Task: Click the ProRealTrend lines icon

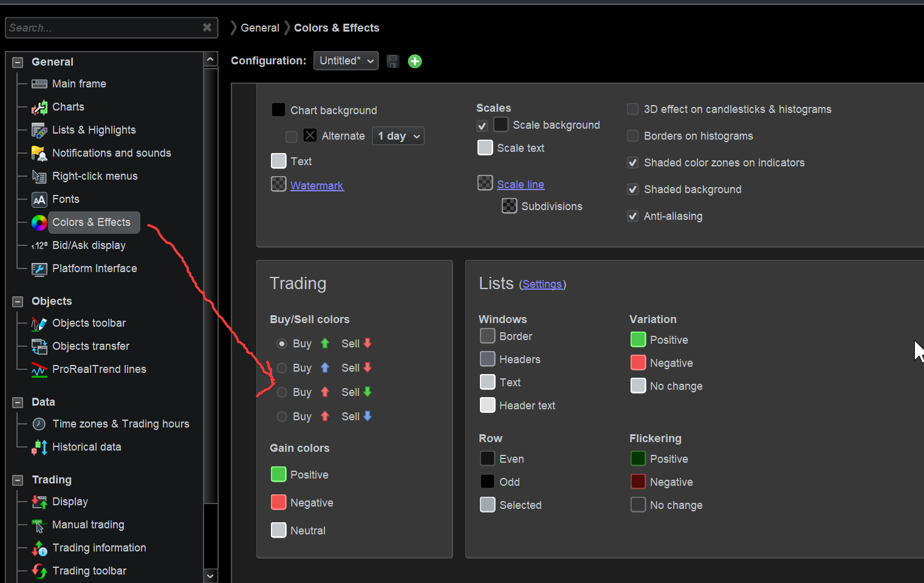Action: click(39, 370)
